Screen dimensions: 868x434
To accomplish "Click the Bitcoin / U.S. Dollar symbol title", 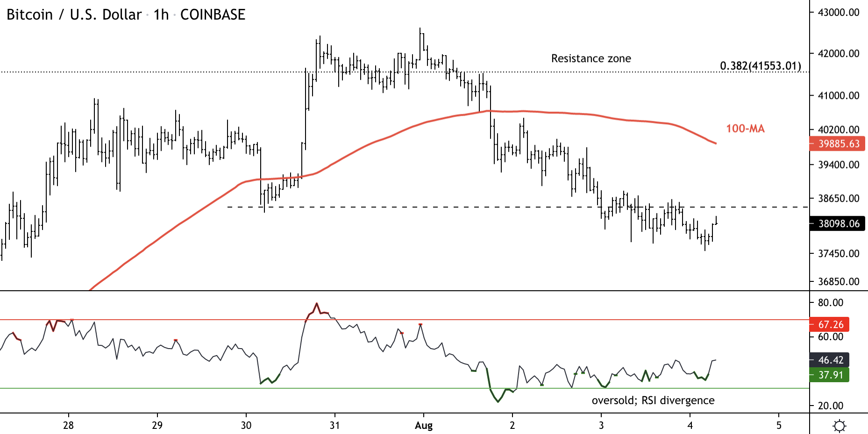I will click(x=74, y=15).
